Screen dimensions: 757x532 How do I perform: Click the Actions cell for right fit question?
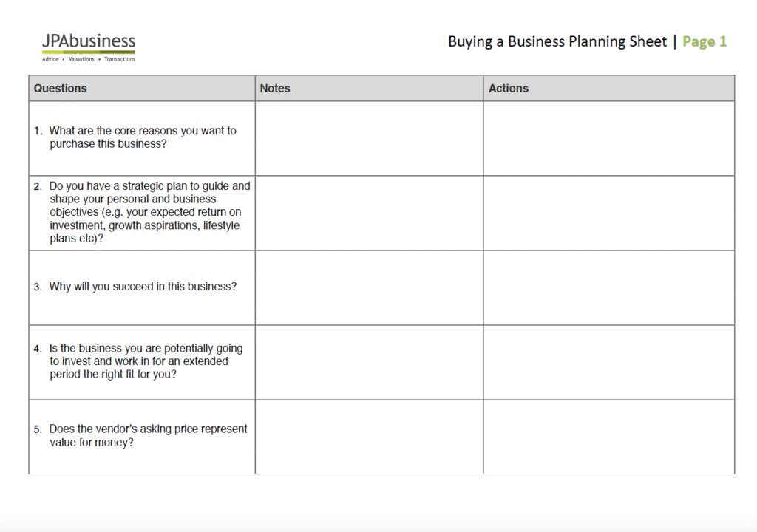609,362
